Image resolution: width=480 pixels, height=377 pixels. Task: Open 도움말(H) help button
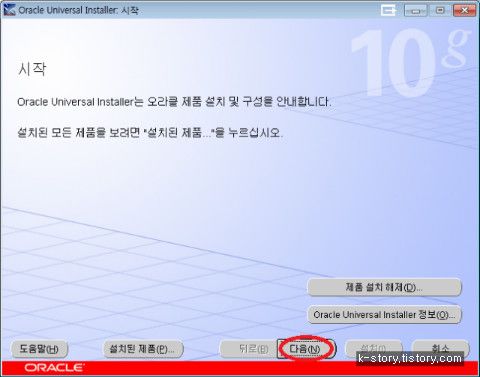[39, 349]
